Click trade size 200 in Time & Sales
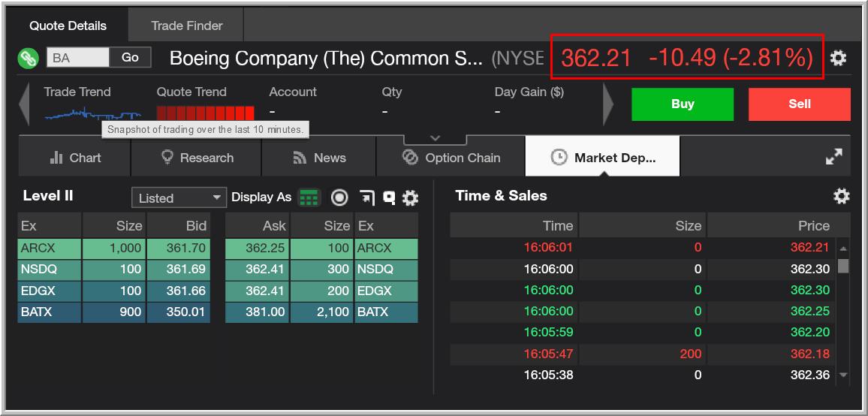This screenshot has height=416, width=868. click(690, 354)
